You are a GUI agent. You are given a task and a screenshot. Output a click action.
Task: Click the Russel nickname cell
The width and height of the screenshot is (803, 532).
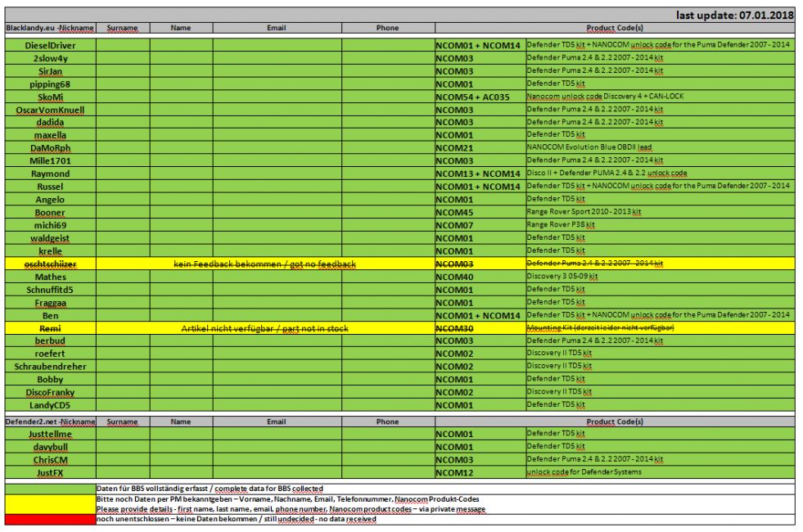click(x=50, y=187)
